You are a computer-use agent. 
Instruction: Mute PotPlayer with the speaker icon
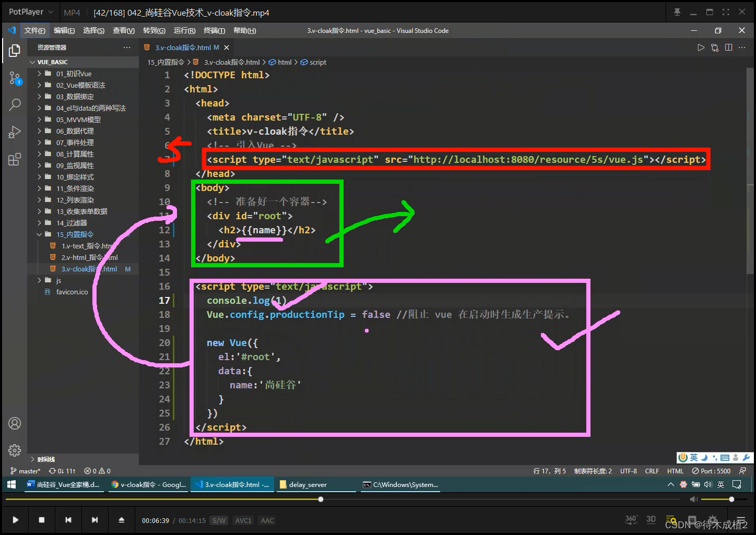[694, 500]
